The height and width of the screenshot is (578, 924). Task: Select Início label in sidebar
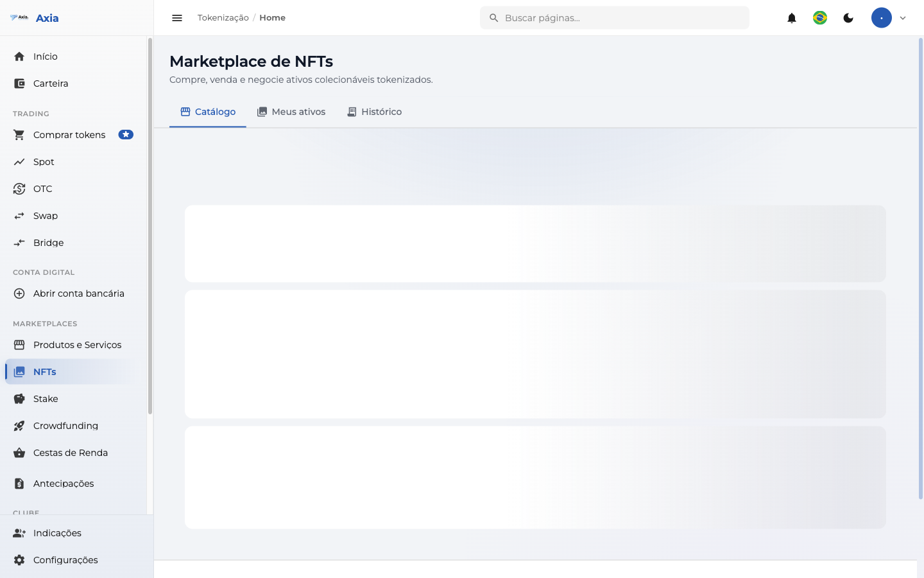pyautogui.click(x=46, y=57)
